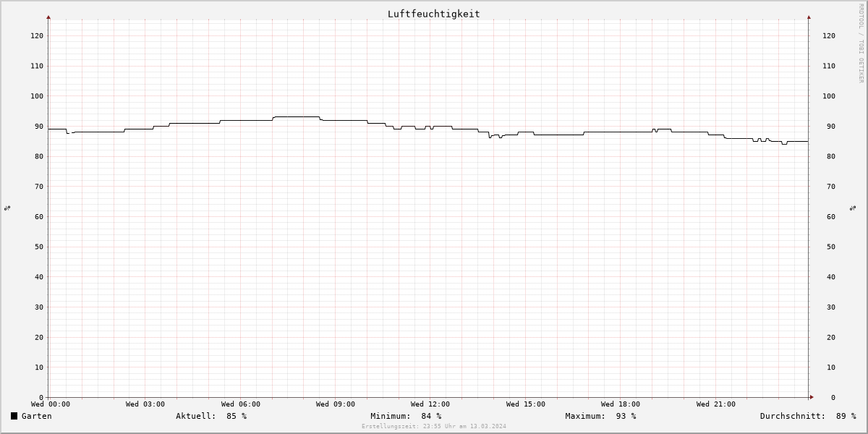The width and height of the screenshot is (868, 434).
Task: Click the Aktuell: 85 % value
Action: (x=210, y=416)
